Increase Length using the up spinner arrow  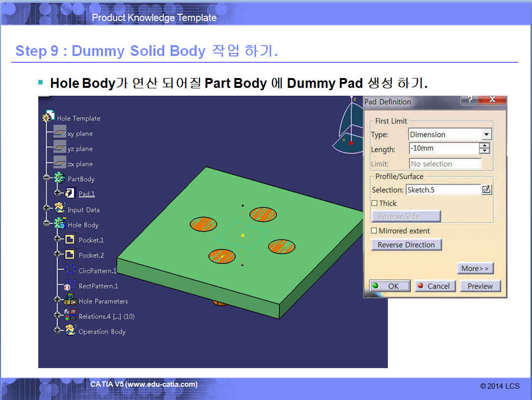[x=484, y=145]
